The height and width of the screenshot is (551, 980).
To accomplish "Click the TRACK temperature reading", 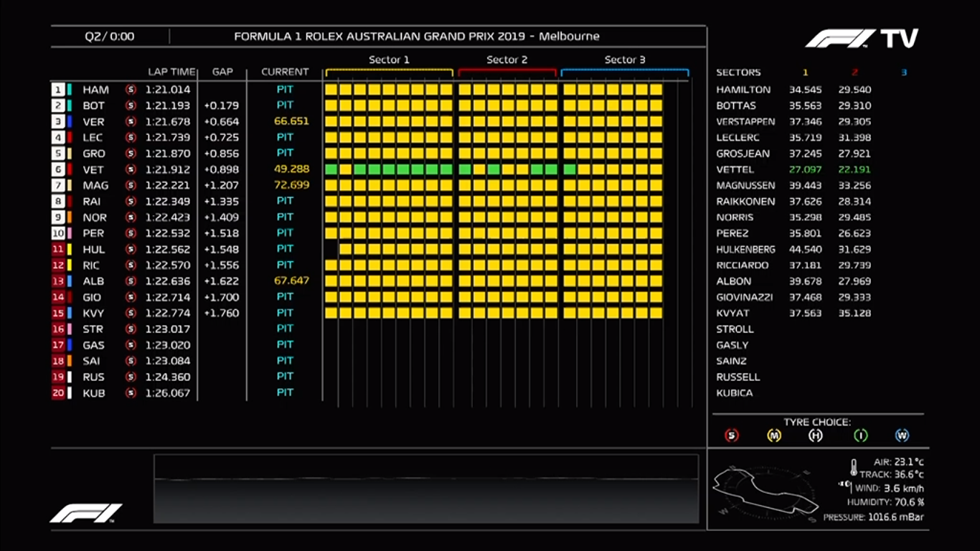I will point(892,475).
